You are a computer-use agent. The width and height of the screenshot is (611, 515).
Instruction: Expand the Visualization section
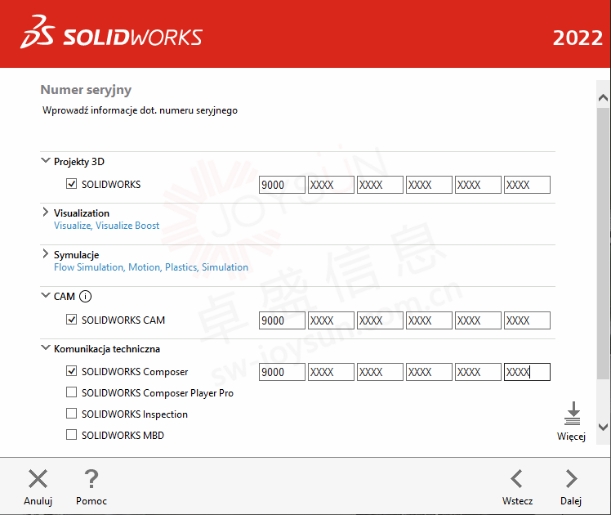pos(46,212)
